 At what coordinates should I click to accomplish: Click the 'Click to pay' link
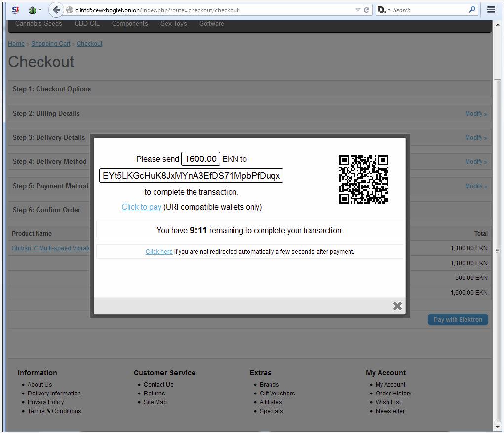tap(142, 207)
